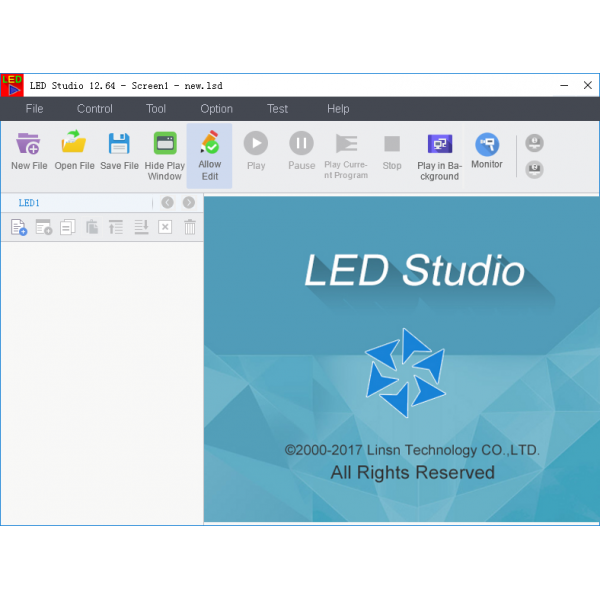Click the screen 2 display icon
Viewport: 600px width, 600px height.
(534, 170)
